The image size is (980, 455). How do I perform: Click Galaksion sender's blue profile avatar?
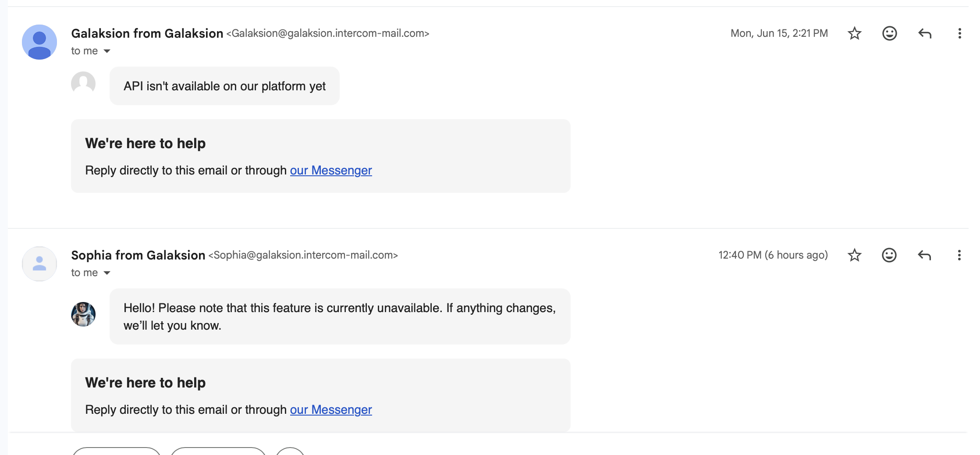point(39,42)
